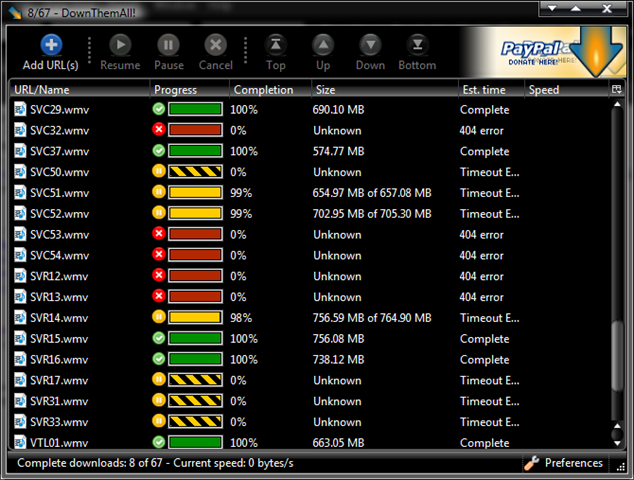Select the SVR12.wmv file name

59,277
